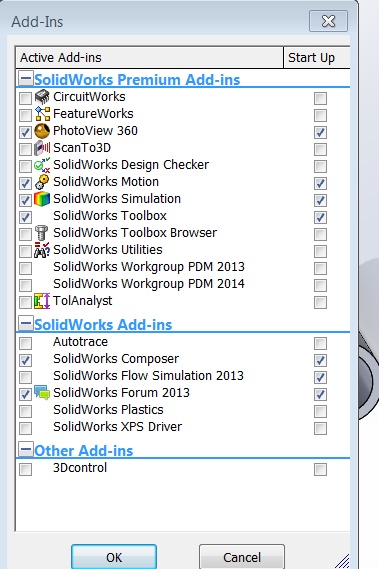The image size is (379, 569).
Task: Check SolidWorks Design Checker Start Up box
Action: coord(320,166)
